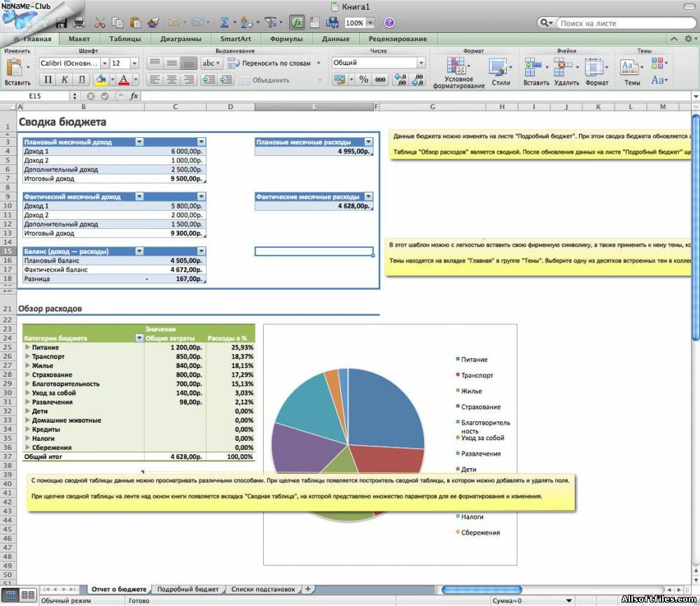This screenshot has width=700, height=606.
Task: Open the Общий number format dropdown
Action: 421,63
